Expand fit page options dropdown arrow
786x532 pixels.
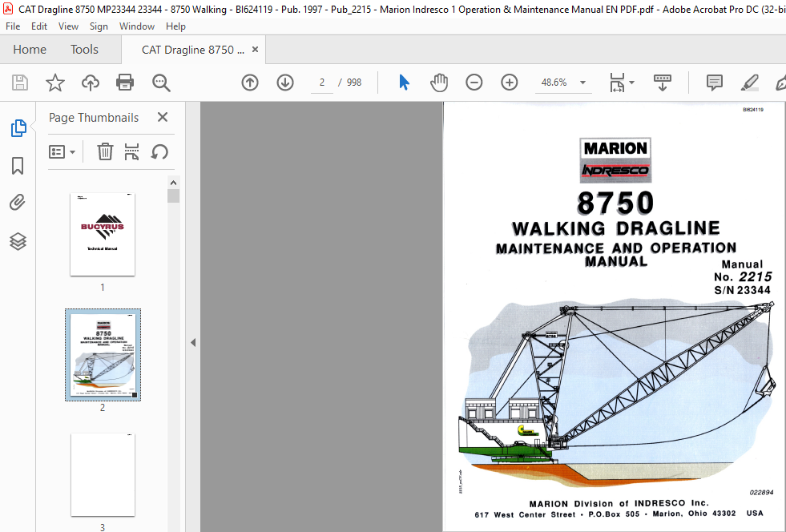pyautogui.click(x=631, y=83)
